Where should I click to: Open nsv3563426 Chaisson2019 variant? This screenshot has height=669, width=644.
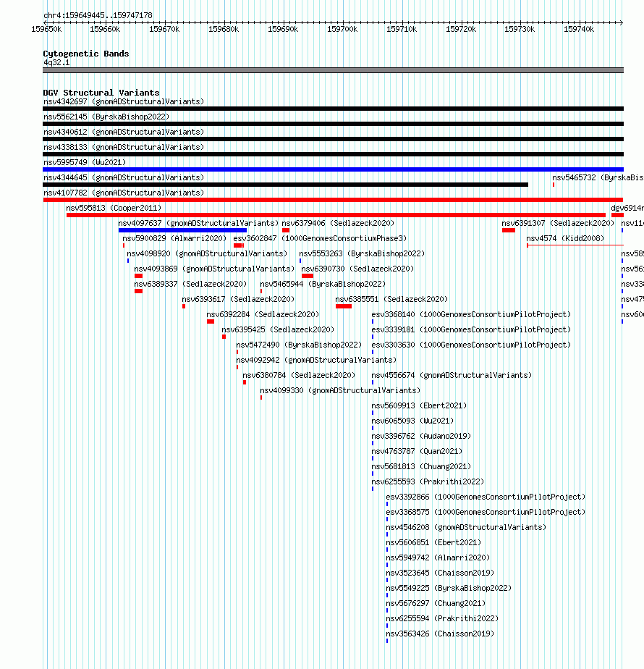pos(440,634)
